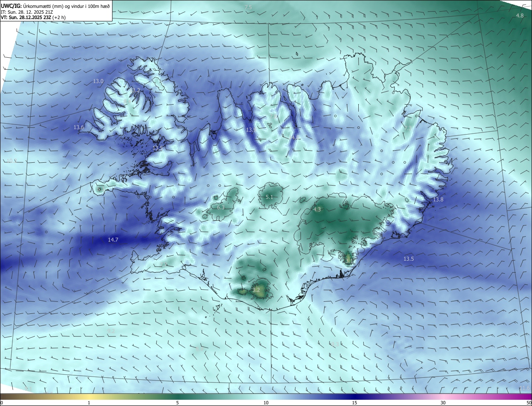Click the map title 'UWC/IG: Úrkomumætti (mm) og vindur'

(x=55, y=6)
